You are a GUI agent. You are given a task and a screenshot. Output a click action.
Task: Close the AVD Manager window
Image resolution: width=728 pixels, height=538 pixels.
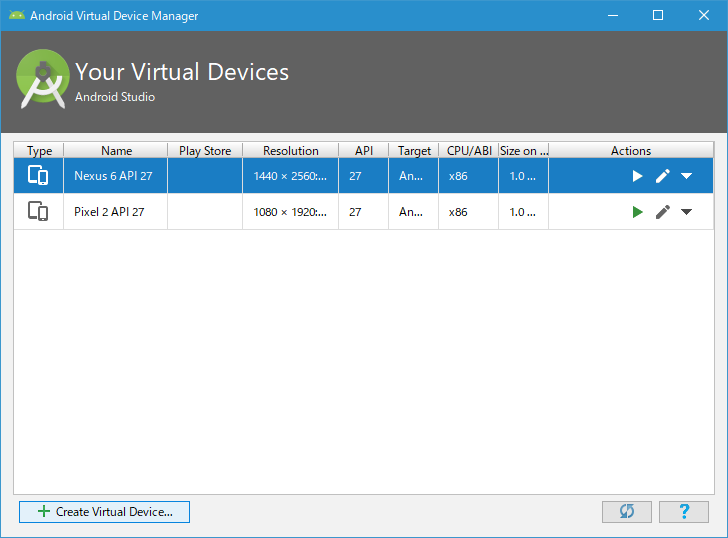(703, 15)
